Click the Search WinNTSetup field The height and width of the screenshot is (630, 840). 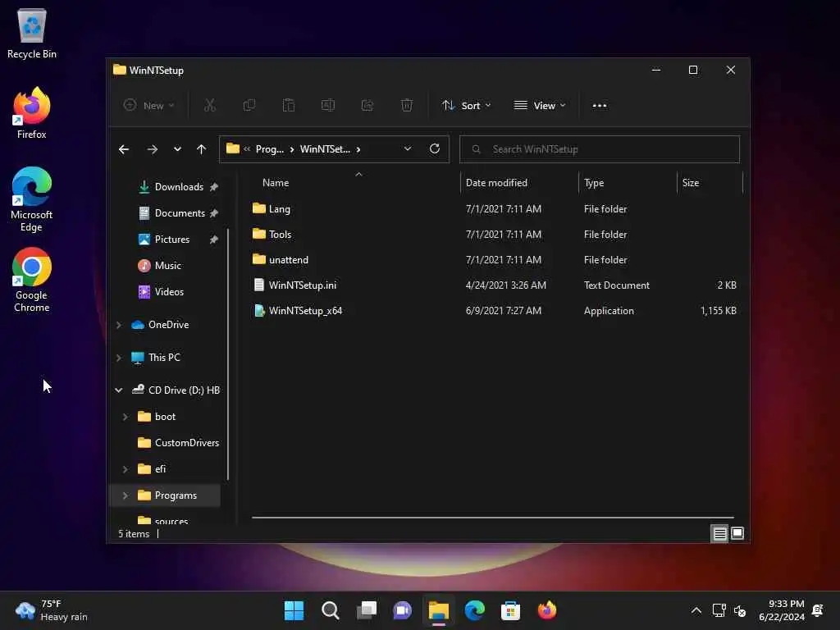(x=600, y=149)
